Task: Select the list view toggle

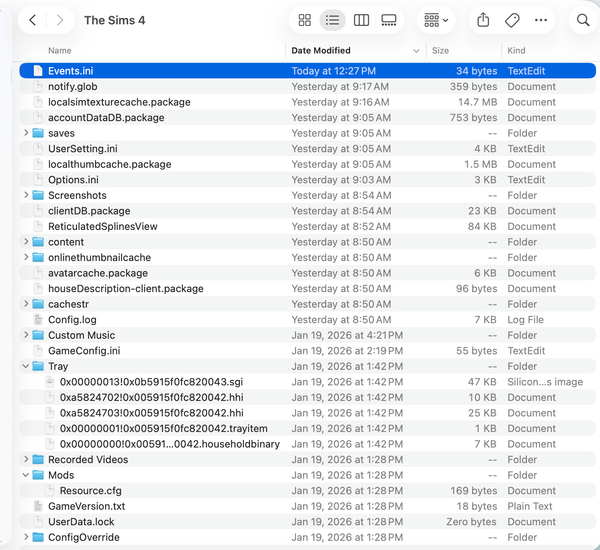Action: click(x=333, y=20)
